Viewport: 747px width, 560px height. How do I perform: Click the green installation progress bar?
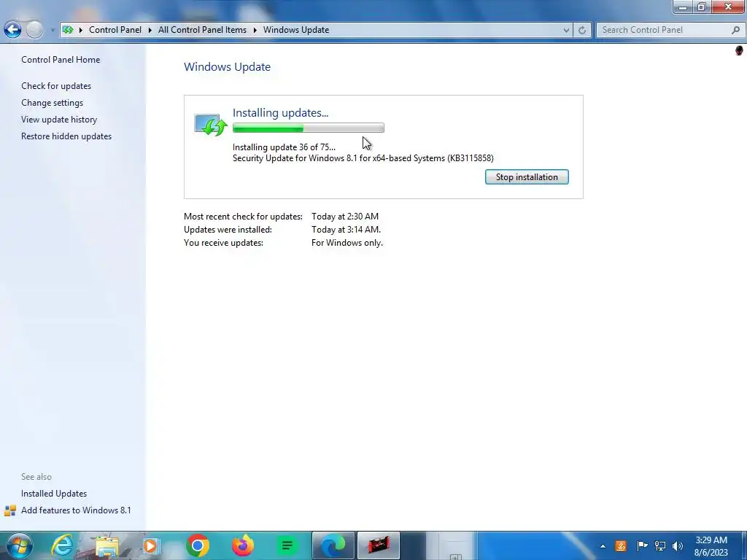tap(309, 128)
